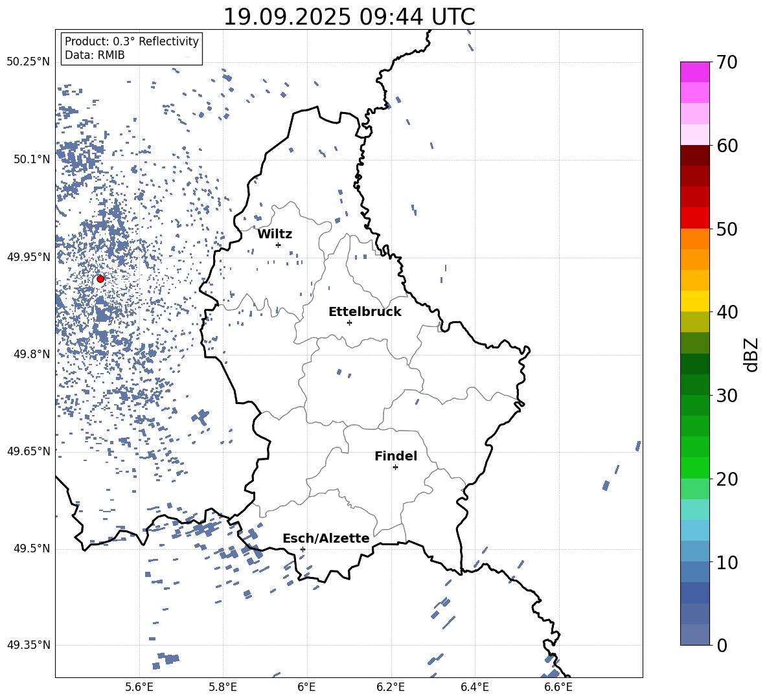Image resolution: width=767 pixels, height=700 pixels.
Task: Click the 'Product: 0.3° Reflectivity' text
Action: 132,41
